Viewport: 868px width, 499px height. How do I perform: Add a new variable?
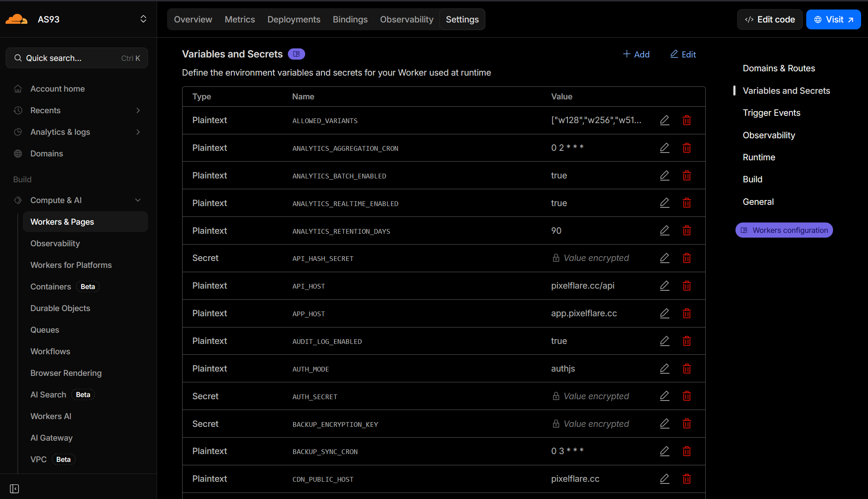click(636, 54)
